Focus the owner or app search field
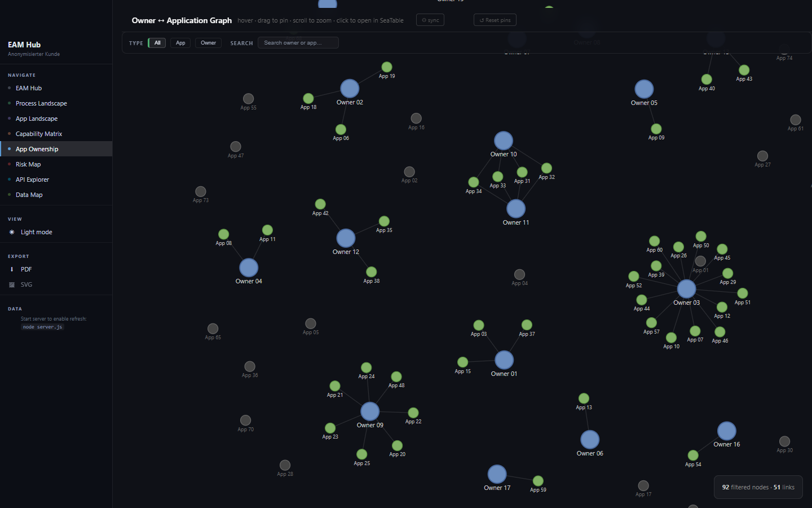This screenshot has width=812, height=508. (298, 43)
